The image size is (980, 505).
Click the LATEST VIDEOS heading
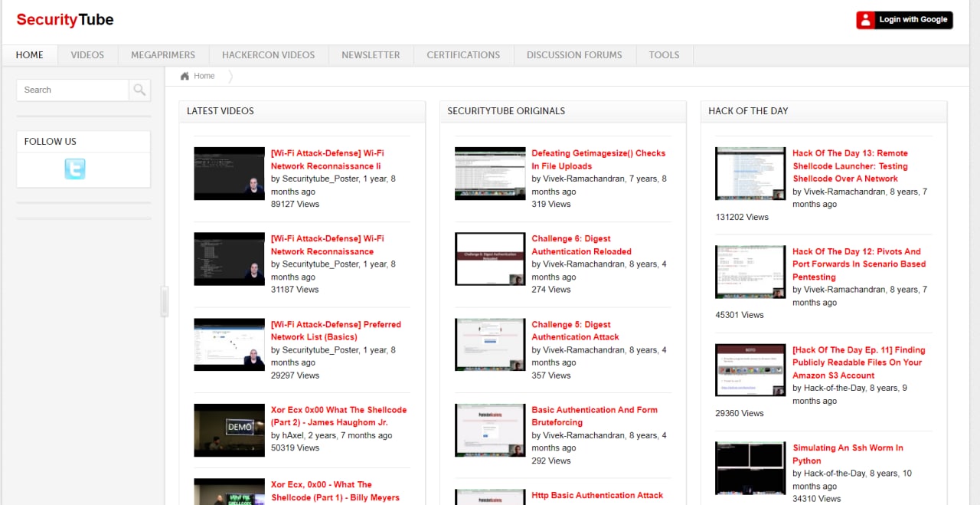pyautogui.click(x=220, y=111)
